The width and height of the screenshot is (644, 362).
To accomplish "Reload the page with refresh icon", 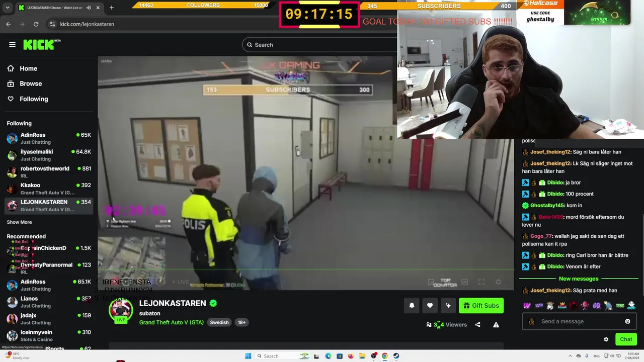I will click(x=36, y=24).
